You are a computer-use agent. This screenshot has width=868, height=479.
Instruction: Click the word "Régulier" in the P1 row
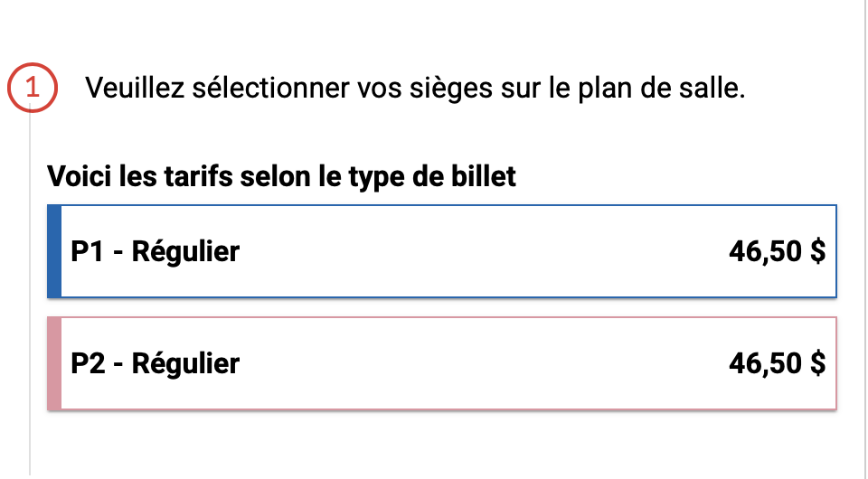pos(185,251)
